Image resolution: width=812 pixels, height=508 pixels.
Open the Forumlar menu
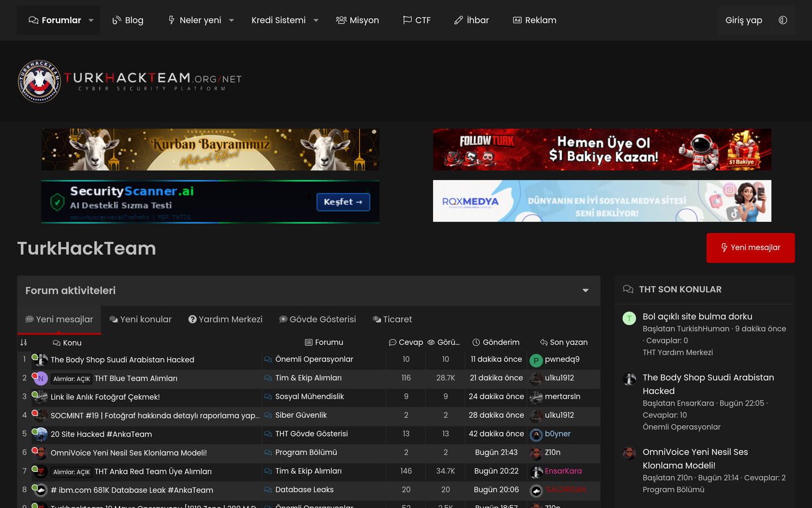point(55,20)
